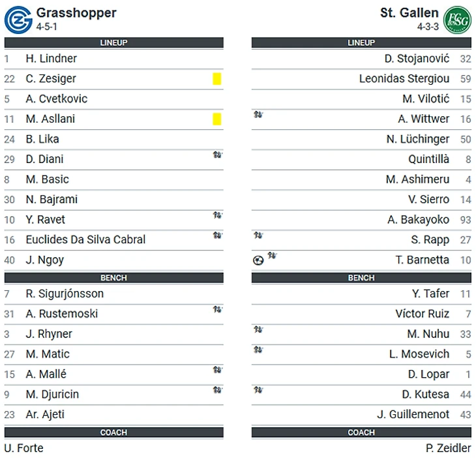
Task: Select player H. Lindner
Action: point(51,59)
